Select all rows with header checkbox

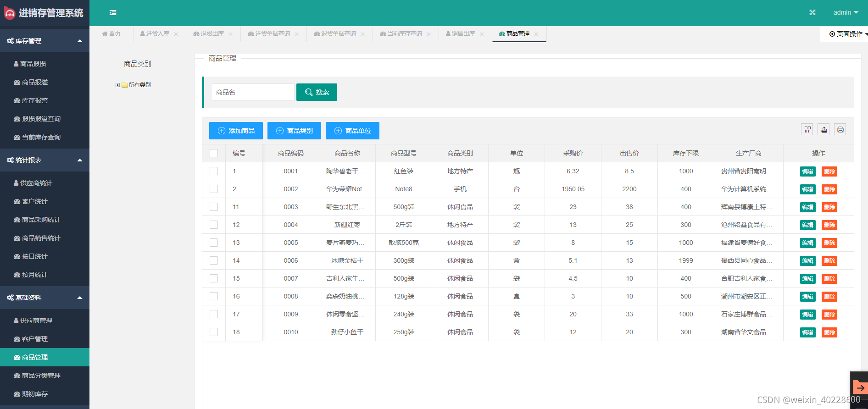coord(214,153)
